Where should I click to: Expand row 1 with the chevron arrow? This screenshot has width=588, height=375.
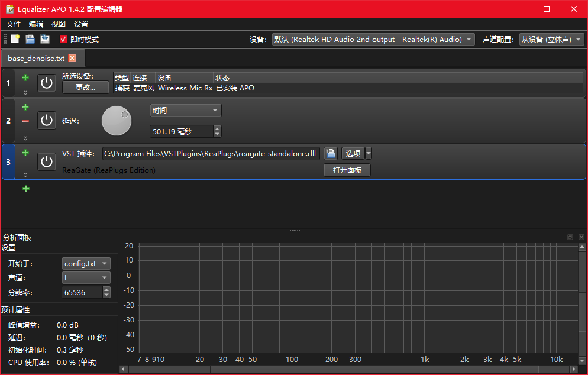coord(25,92)
